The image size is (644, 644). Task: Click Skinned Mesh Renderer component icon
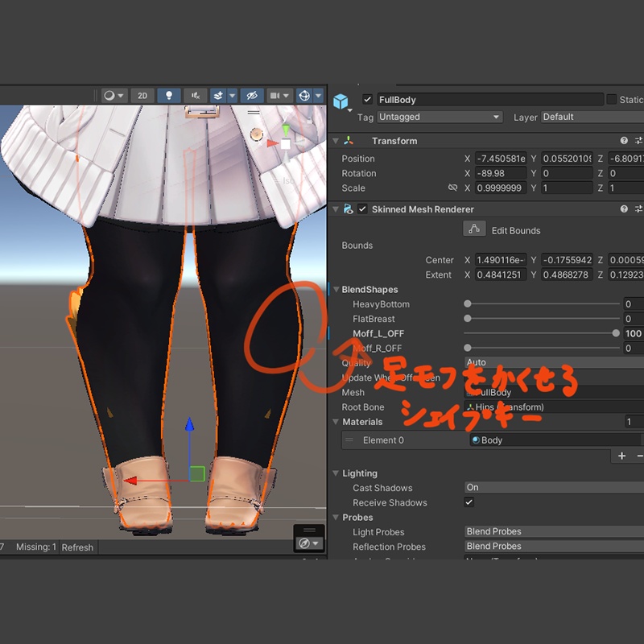(349, 209)
